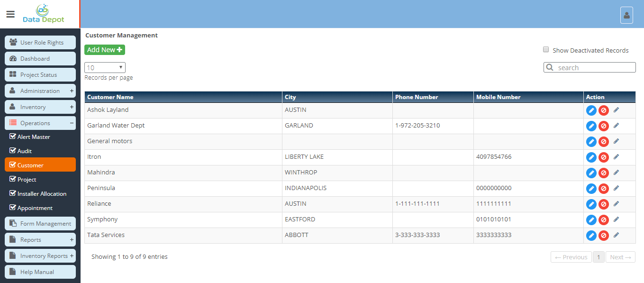The image size is (644, 283).
Task: Click gray pencil icon for Symphony row
Action: tap(616, 219)
